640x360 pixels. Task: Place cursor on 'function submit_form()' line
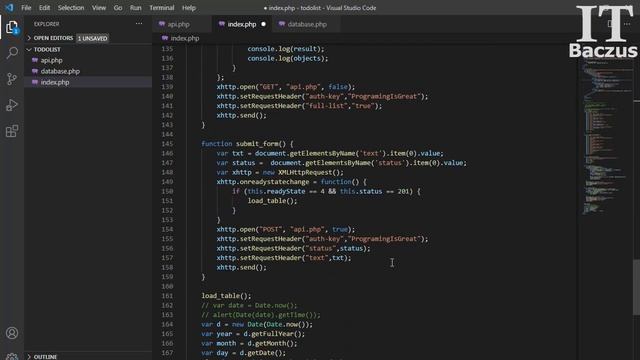pyautogui.click(x=247, y=144)
